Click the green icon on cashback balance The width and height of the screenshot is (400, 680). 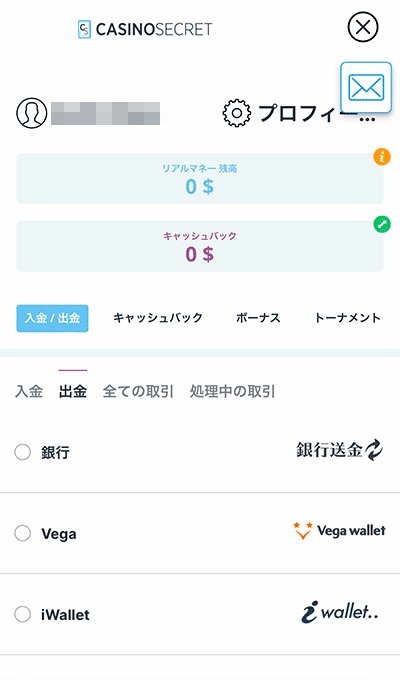point(382,225)
